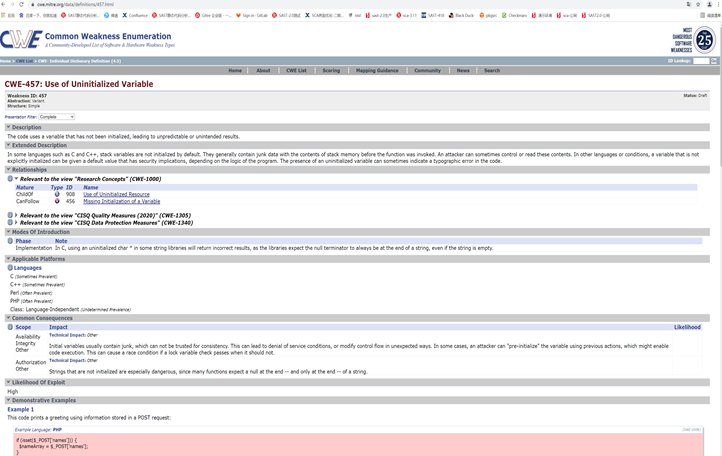This screenshot has width=722, height=456.
Task: Open the CWE List menu item
Action: coord(296,71)
